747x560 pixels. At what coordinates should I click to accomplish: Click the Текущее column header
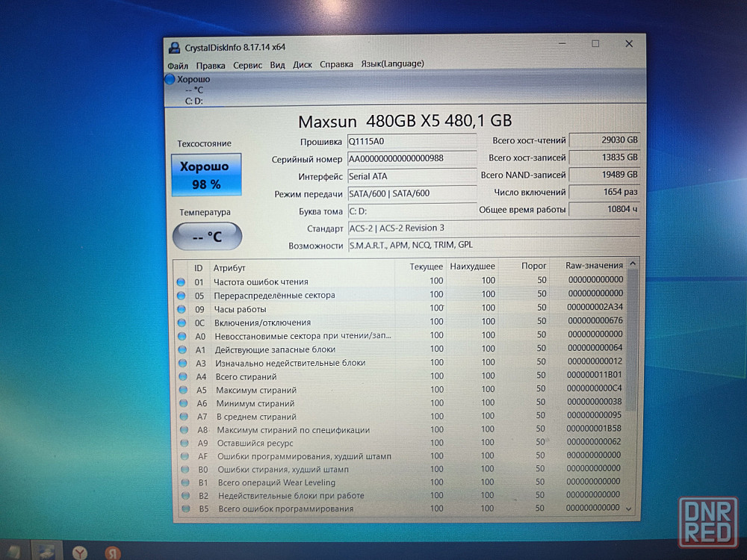[426, 267]
